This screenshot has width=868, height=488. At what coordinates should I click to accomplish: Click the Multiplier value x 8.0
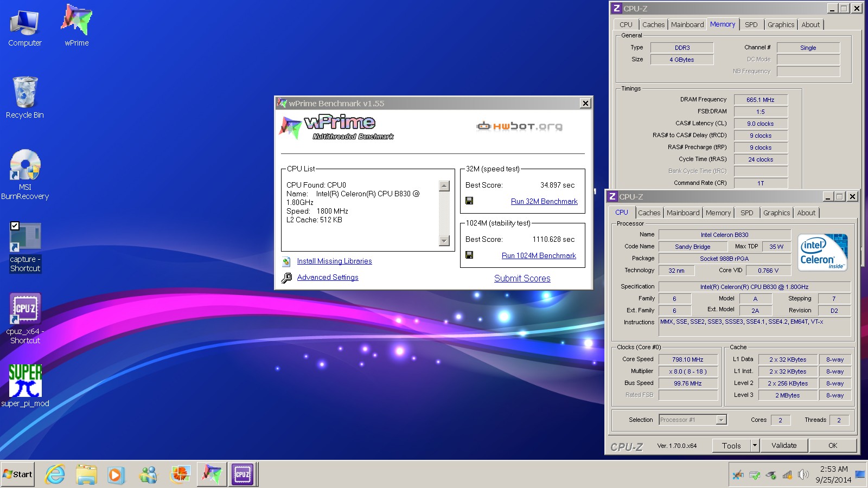tap(688, 371)
